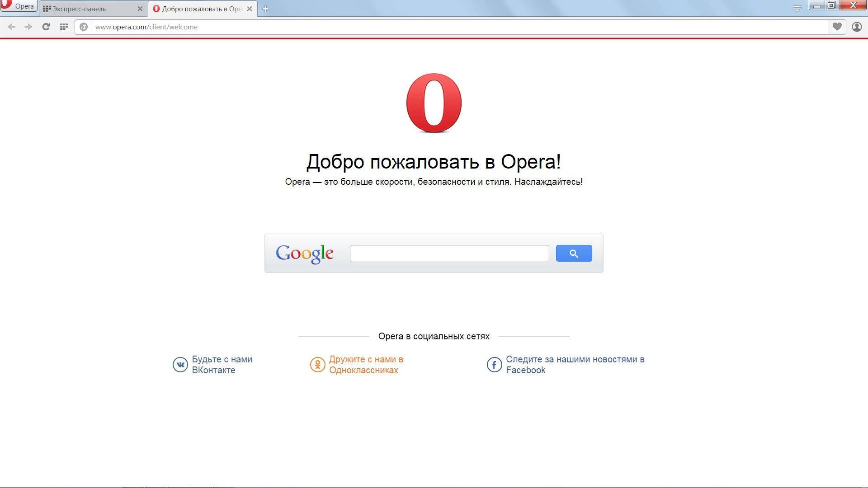Click the Opera в социальных сетях text

(x=434, y=336)
